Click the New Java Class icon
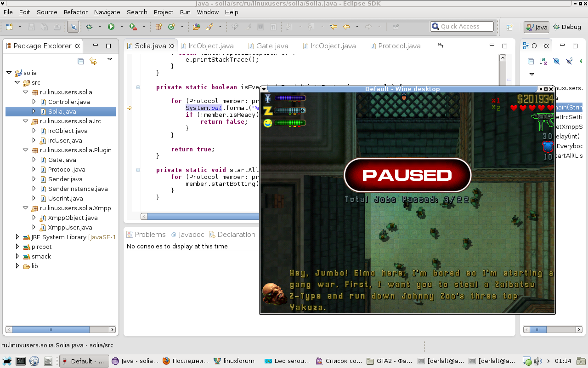Viewport: 588px width, 368px height. (171, 27)
